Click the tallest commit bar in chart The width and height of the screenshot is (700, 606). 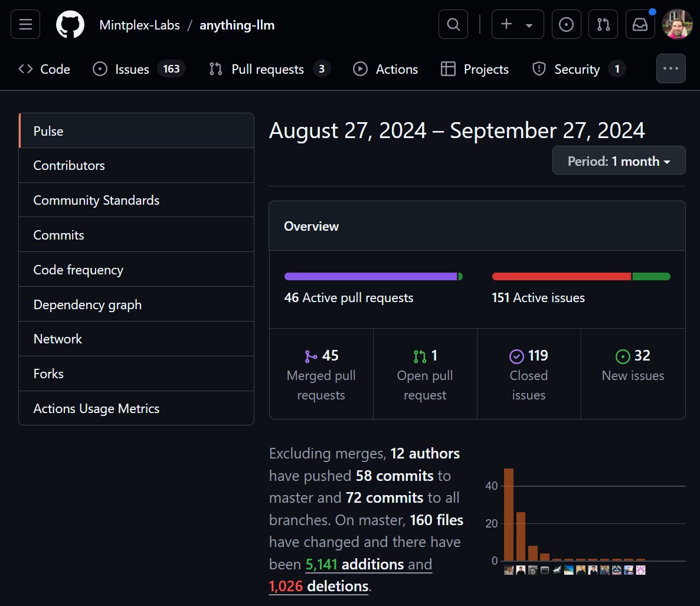[509, 515]
